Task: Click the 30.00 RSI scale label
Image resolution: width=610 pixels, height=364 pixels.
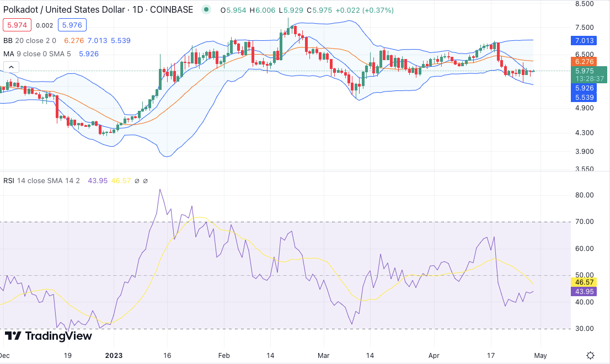Action: click(x=584, y=329)
